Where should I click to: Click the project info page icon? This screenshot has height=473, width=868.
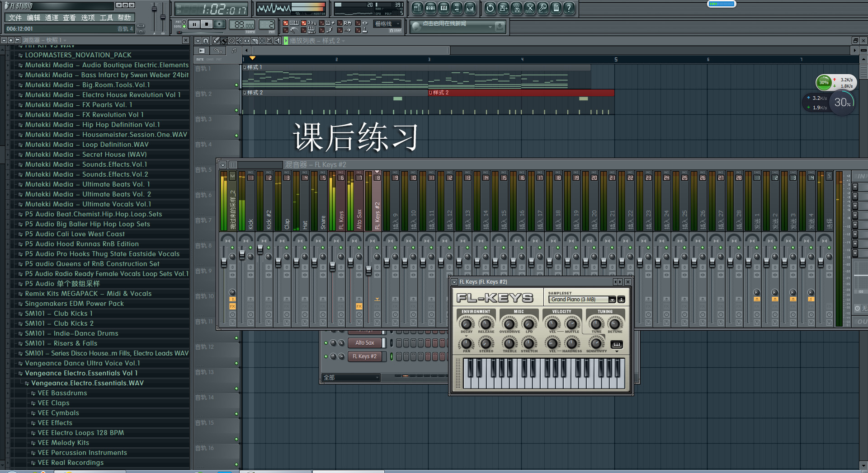pos(556,8)
